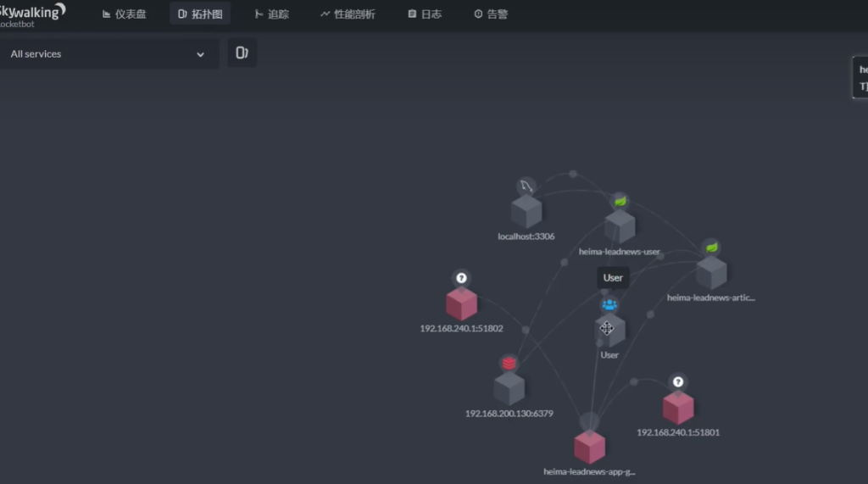Open the 告警 alarm tab
Viewport: 868px width, 484px height.
491,14
